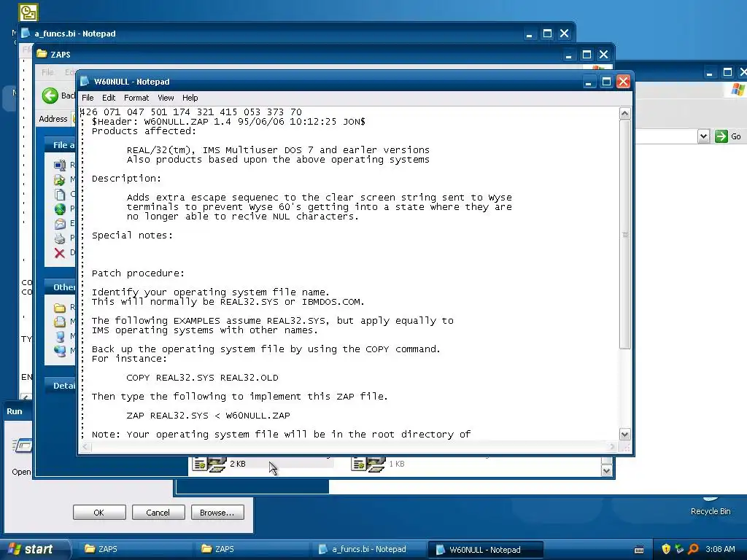This screenshot has height=560, width=747.
Task: Click Cancel in the Run dialog
Action: click(x=158, y=513)
